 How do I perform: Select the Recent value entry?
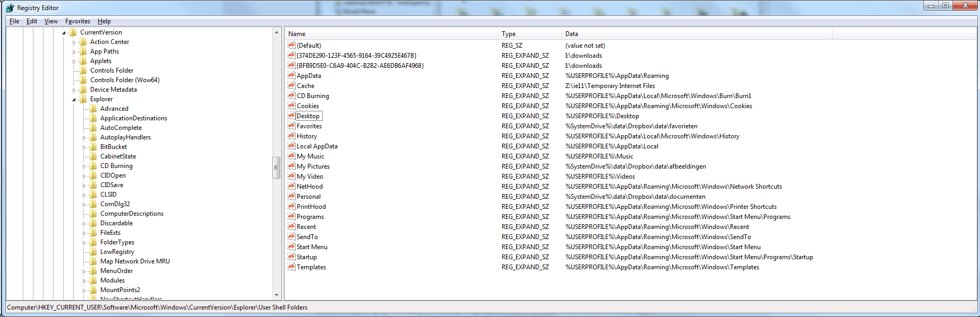tap(306, 227)
